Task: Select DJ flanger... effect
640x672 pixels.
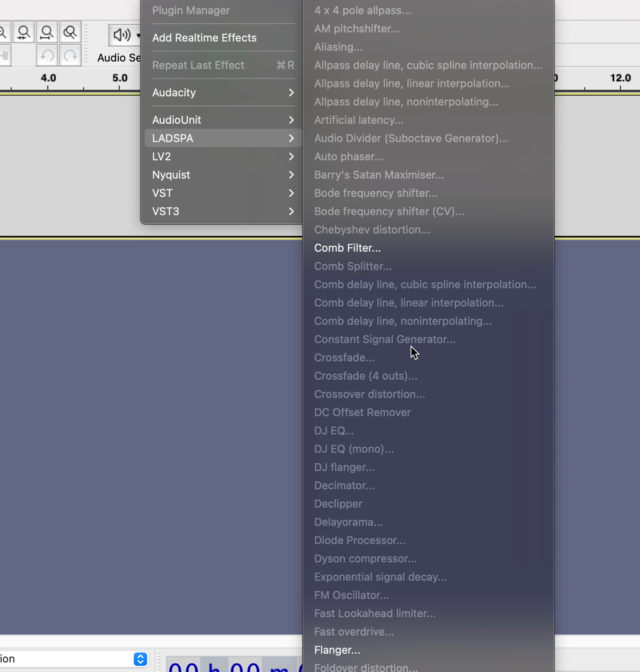Action: tap(428, 467)
